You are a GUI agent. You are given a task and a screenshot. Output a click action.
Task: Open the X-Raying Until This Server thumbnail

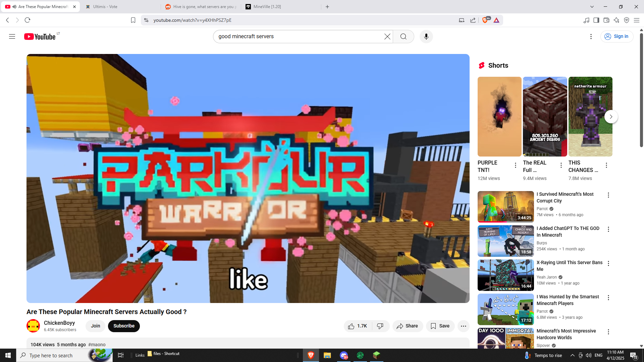tap(505, 275)
